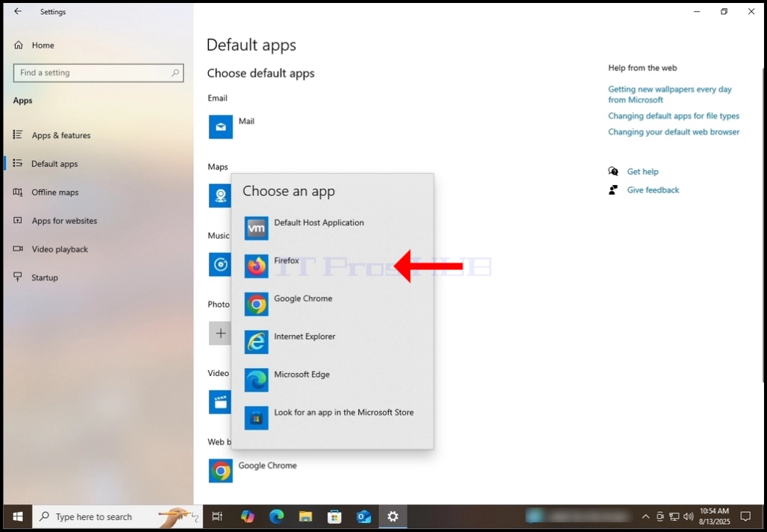The width and height of the screenshot is (767, 532).
Task: Click the Get help link
Action: point(642,172)
